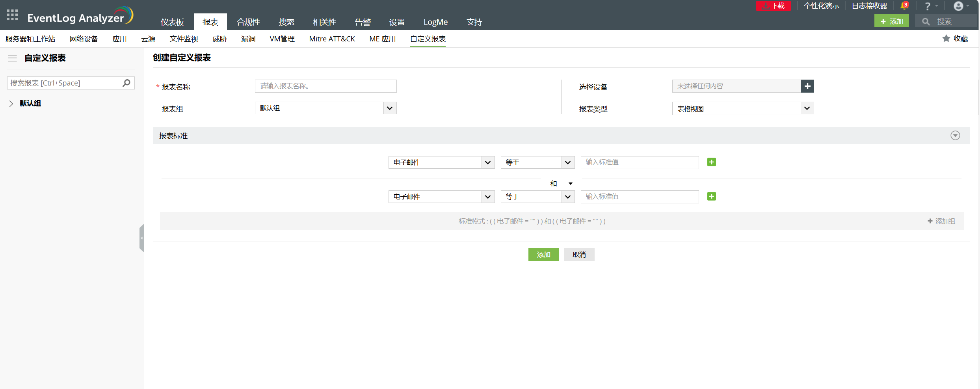Viewport: 980px width, 389px height.
Task: Click the notification bell icon
Action: point(904,6)
